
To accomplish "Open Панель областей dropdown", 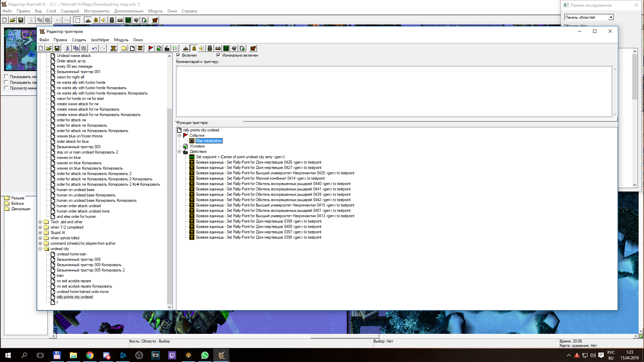I will 611,17.
